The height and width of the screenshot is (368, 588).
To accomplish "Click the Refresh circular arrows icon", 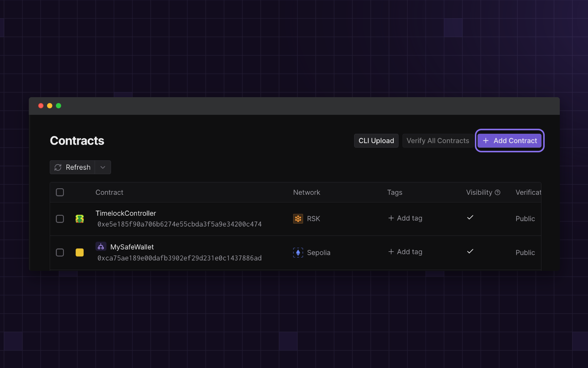I will coord(58,167).
